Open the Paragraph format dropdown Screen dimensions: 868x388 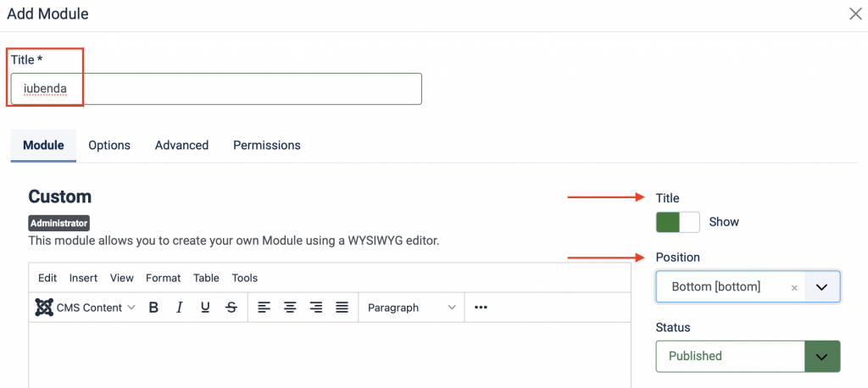[412, 308]
